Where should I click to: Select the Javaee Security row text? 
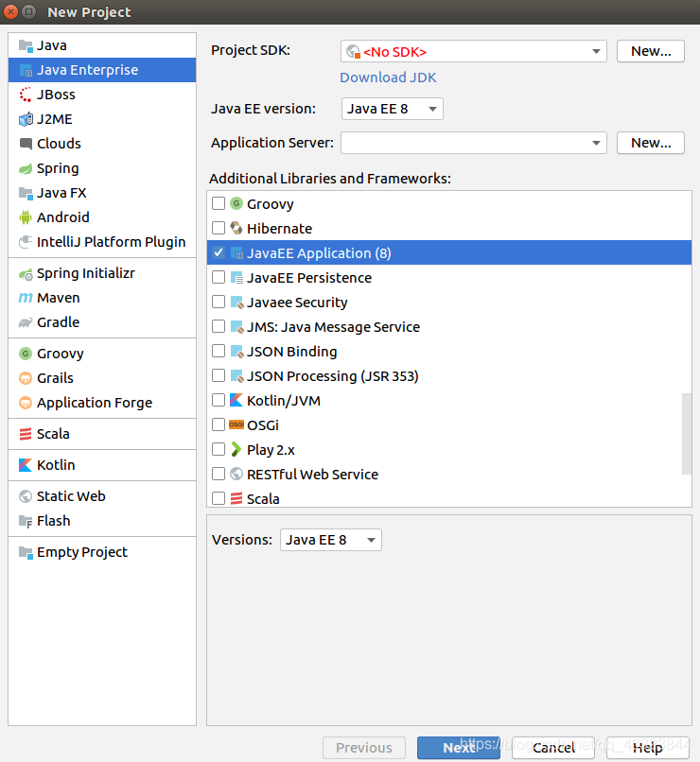(x=297, y=303)
